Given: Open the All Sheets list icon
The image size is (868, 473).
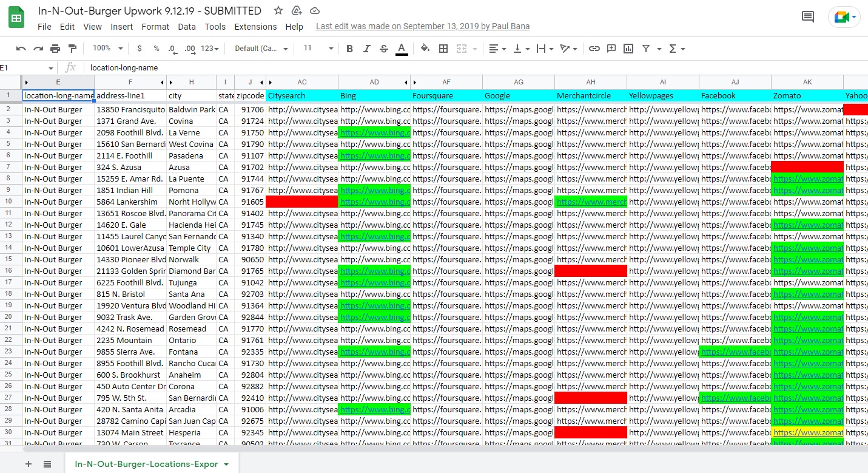Looking at the screenshot, I should pyautogui.click(x=47, y=464).
